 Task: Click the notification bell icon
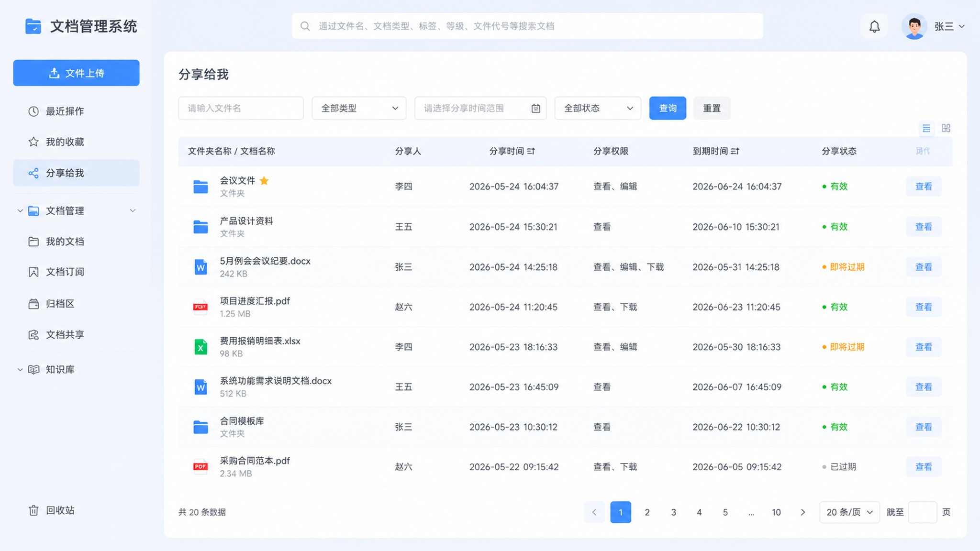pos(874,26)
